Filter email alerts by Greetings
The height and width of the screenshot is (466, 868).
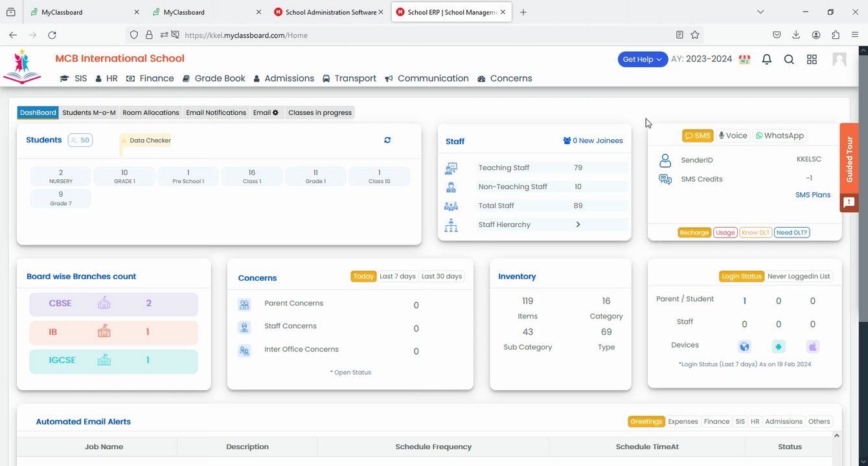pyautogui.click(x=646, y=421)
